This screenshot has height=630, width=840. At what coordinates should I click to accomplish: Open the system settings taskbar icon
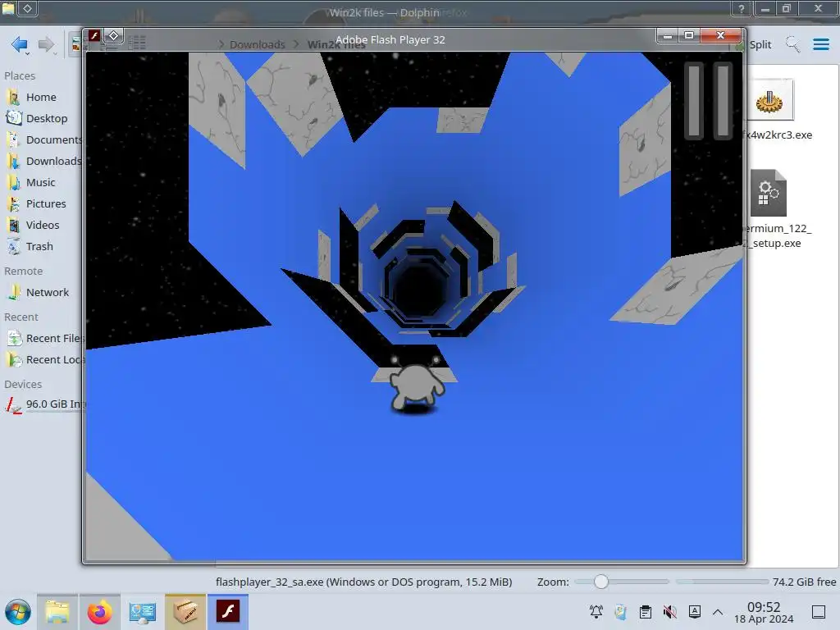coord(142,612)
